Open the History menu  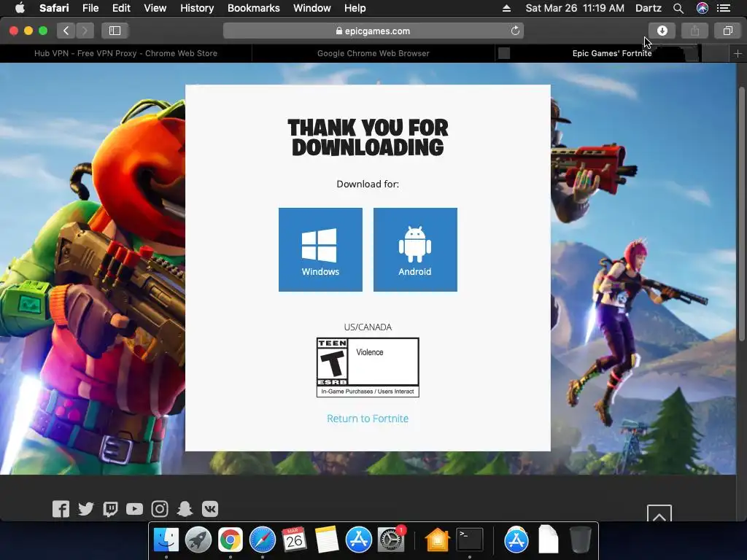pyautogui.click(x=197, y=8)
